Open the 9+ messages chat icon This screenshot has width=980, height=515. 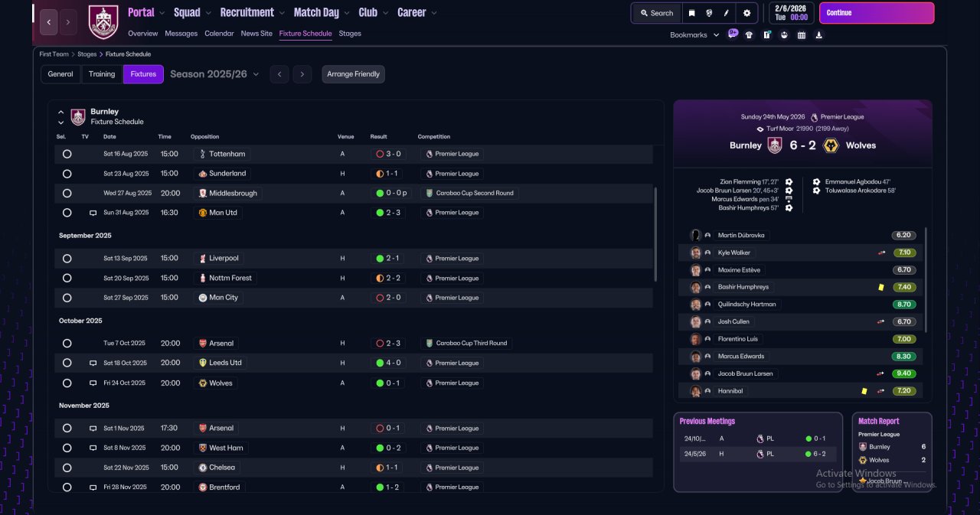(733, 34)
